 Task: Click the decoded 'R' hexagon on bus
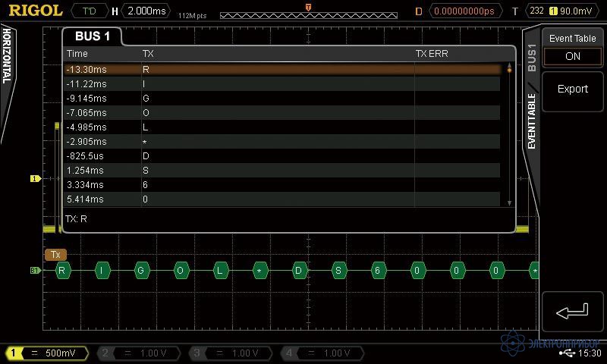(62, 270)
